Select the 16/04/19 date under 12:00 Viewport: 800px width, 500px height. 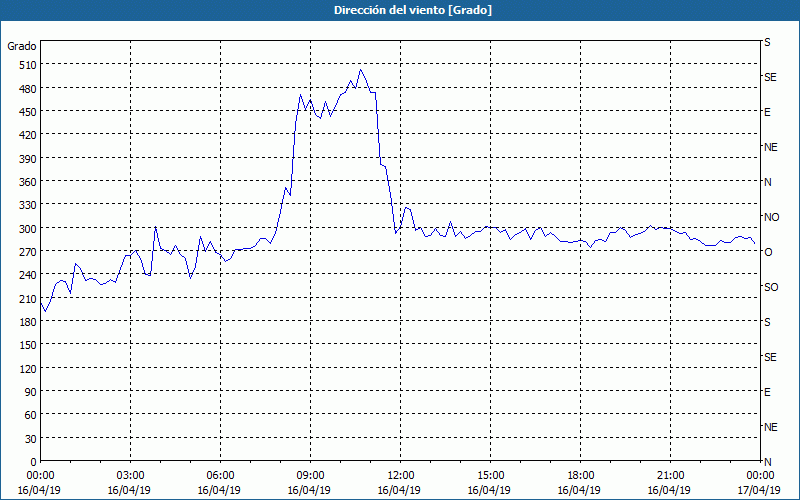[x=399, y=490]
